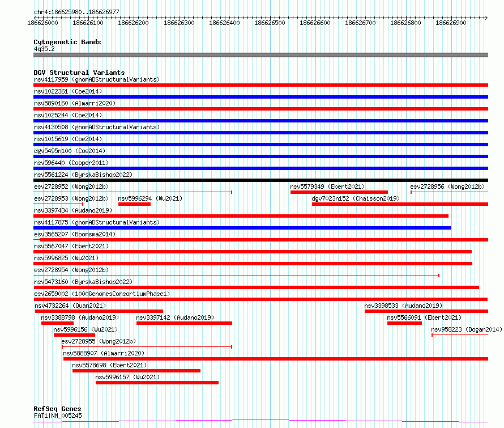Click esv2659002 1000GenomesConsortiumPhase1 label

tap(102, 294)
